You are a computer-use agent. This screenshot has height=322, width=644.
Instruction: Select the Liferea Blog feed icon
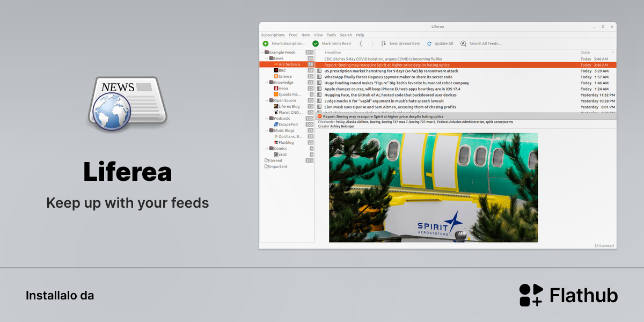click(x=276, y=106)
